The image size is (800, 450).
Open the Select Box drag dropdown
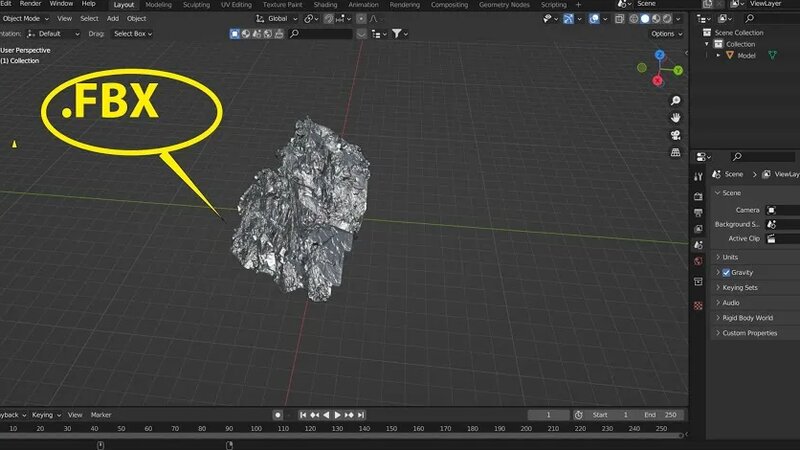132,34
